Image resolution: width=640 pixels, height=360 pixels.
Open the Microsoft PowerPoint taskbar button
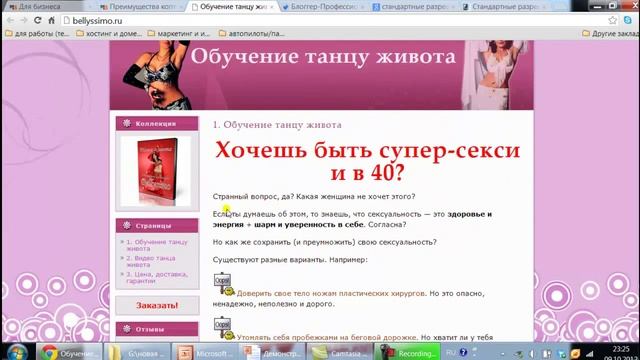204,352
